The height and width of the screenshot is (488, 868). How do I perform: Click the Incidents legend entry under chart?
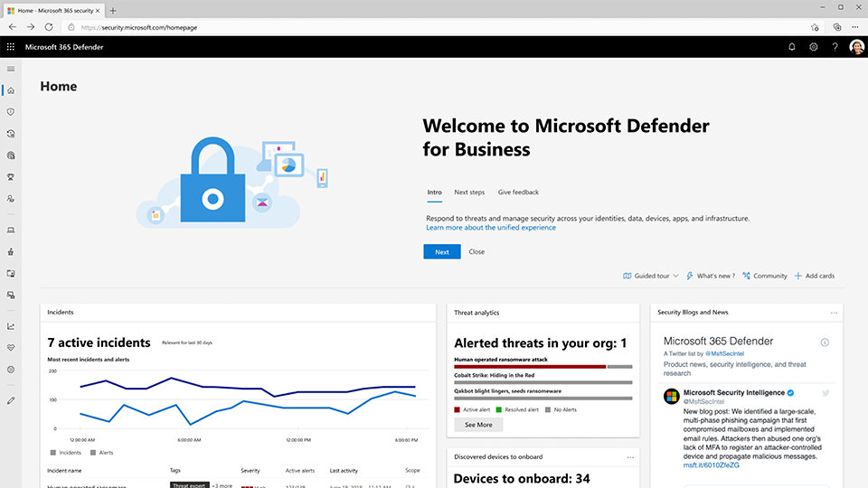[65, 453]
